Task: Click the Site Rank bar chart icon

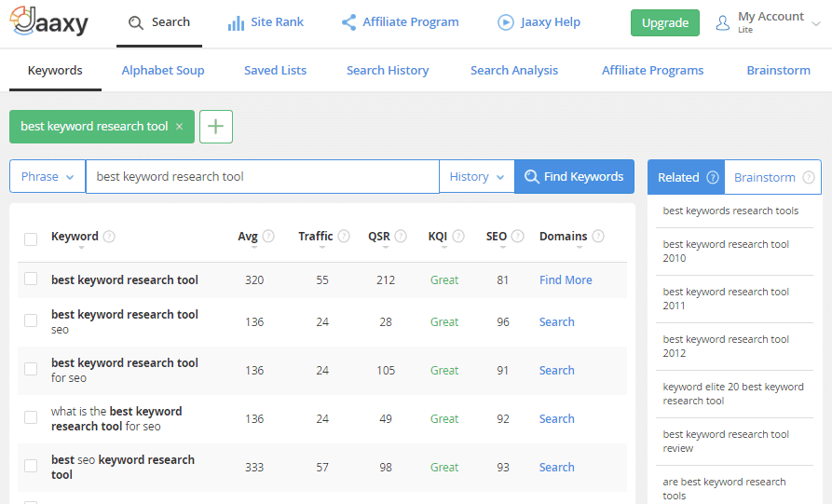Action: coord(236,22)
